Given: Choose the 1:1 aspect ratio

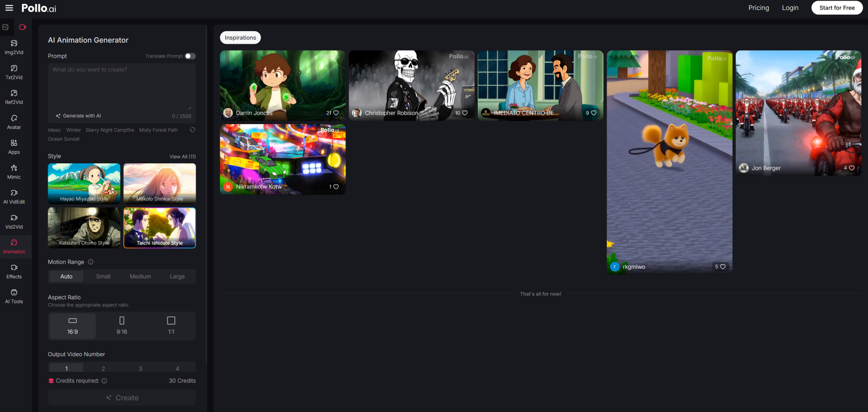Looking at the screenshot, I should pos(171,326).
